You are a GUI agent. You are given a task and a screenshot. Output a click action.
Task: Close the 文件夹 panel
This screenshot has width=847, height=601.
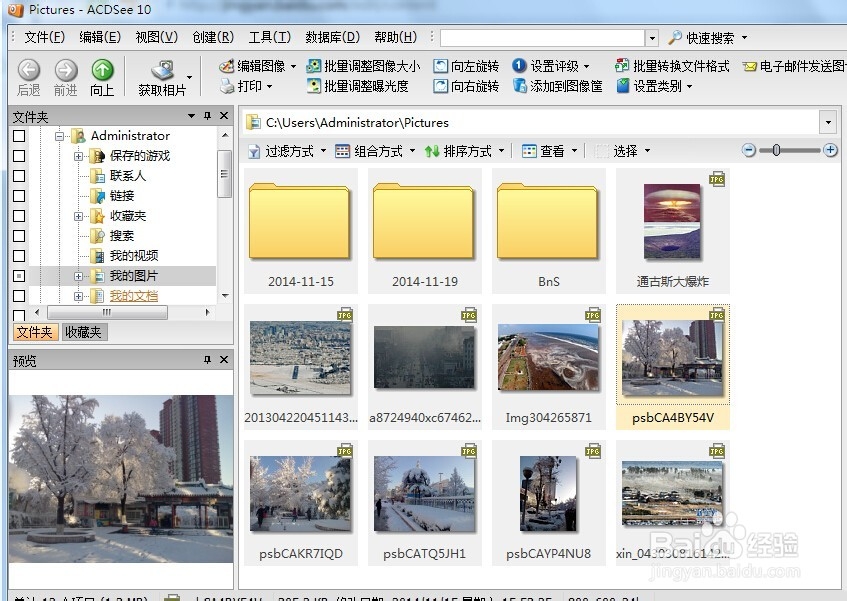point(224,116)
